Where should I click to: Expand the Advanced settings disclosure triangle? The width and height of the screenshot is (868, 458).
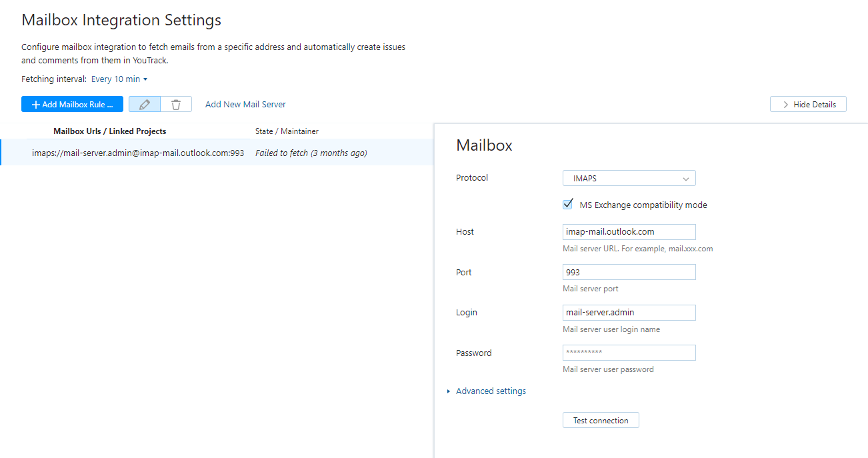448,391
